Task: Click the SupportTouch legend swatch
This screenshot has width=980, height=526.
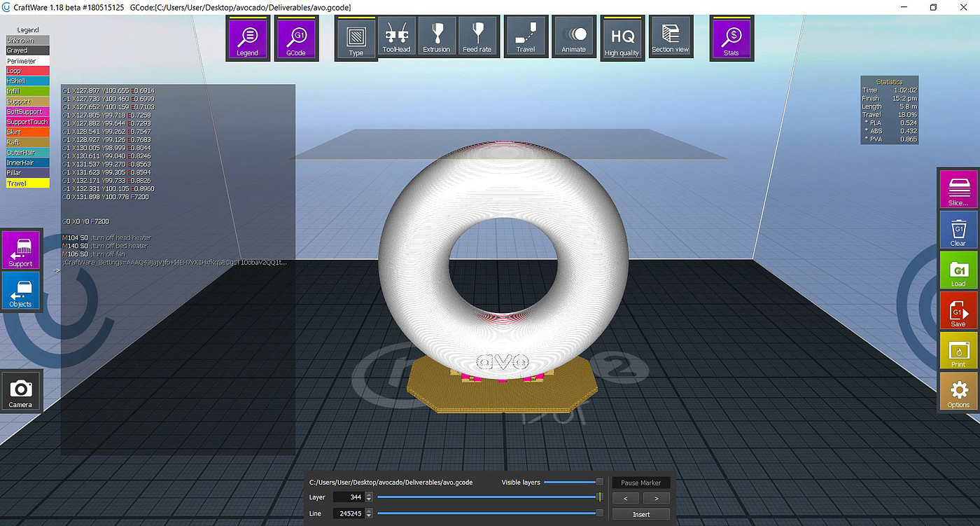Action: click(28, 122)
